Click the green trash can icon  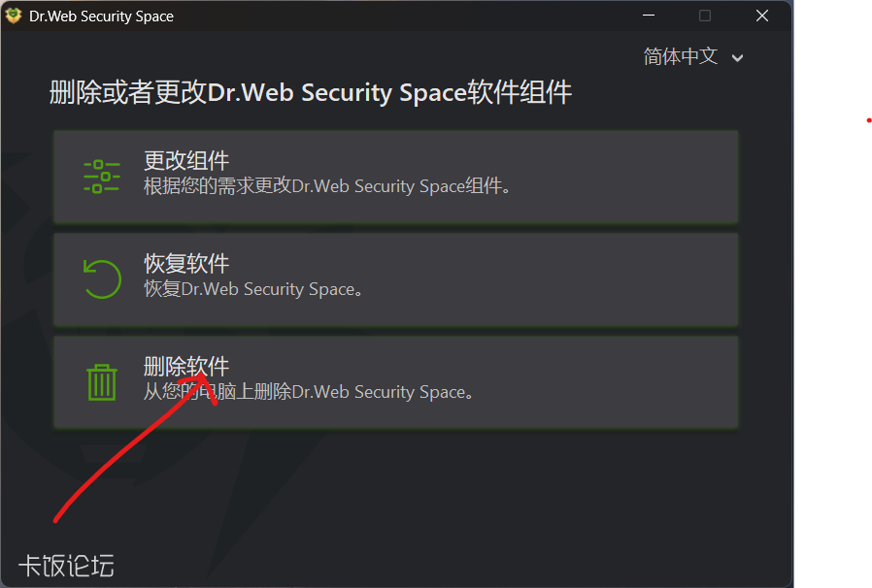[102, 381]
